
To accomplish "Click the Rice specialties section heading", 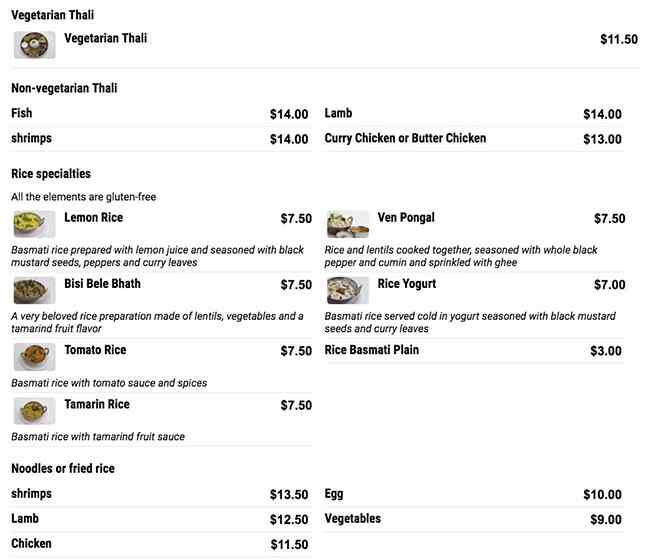I will [51, 173].
